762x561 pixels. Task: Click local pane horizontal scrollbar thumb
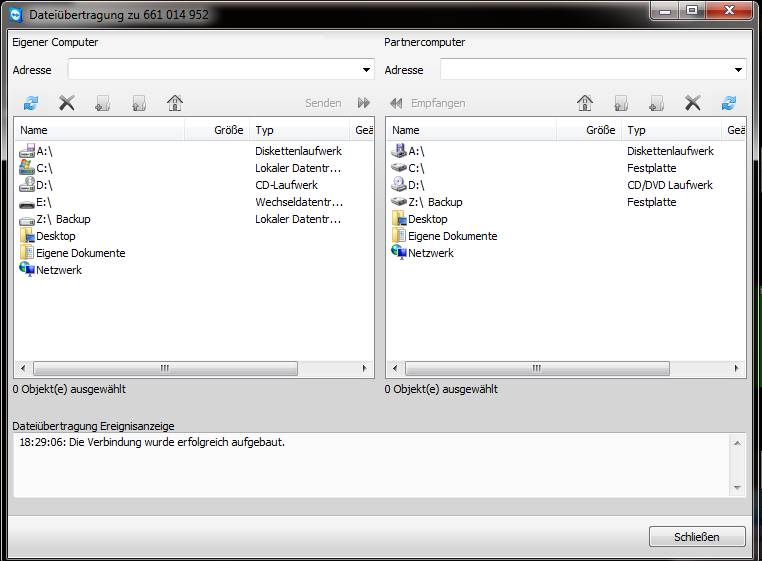click(x=165, y=368)
